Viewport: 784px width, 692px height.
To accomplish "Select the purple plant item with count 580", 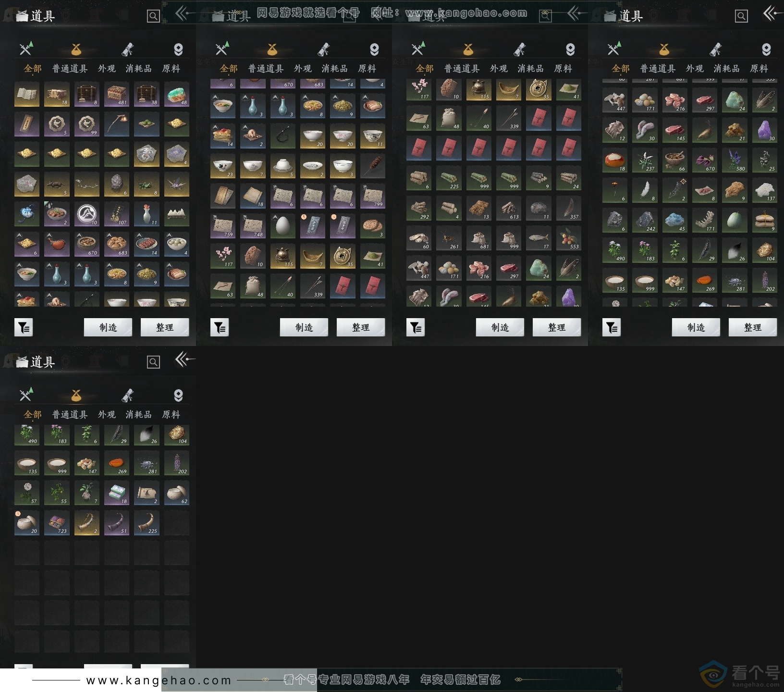I will (x=735, y=161).
